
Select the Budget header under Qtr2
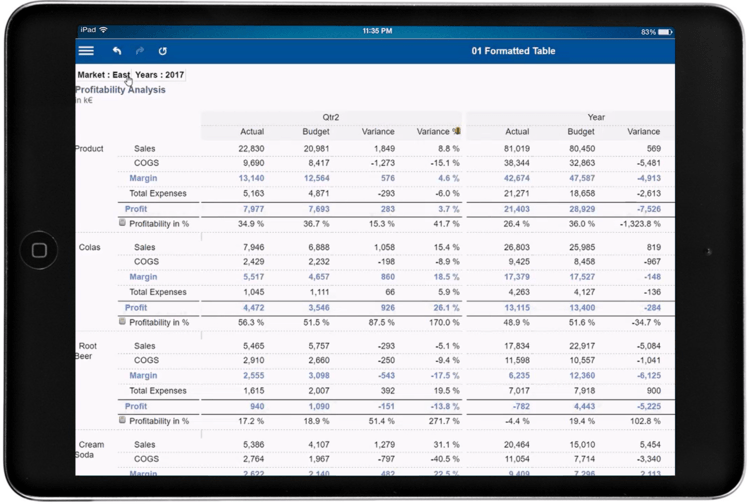point(316,131)
